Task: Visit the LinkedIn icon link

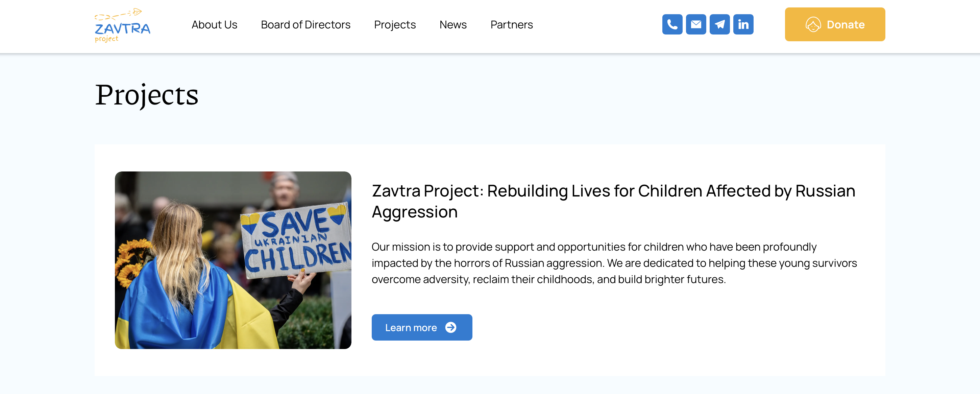Action: (x=743, y=24)
